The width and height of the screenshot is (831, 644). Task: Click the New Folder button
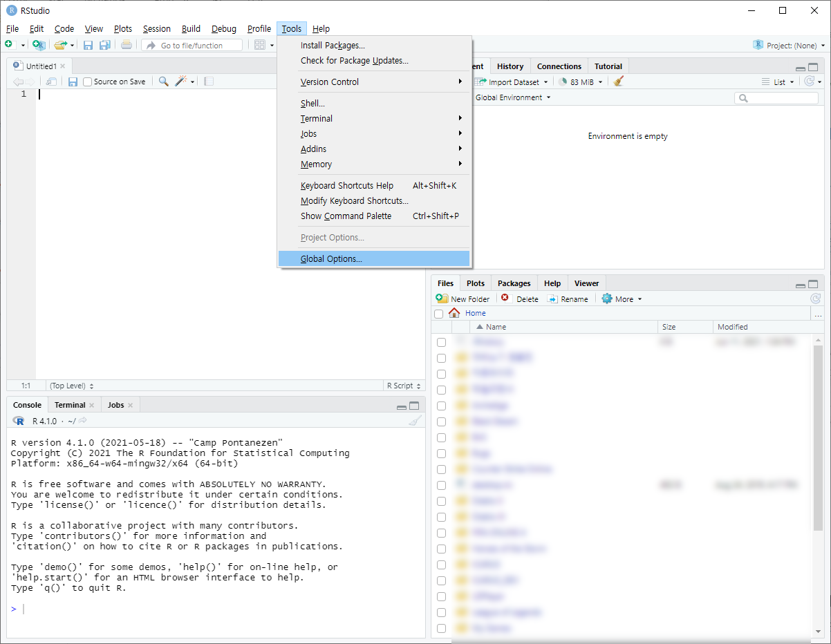coord(463,299)
